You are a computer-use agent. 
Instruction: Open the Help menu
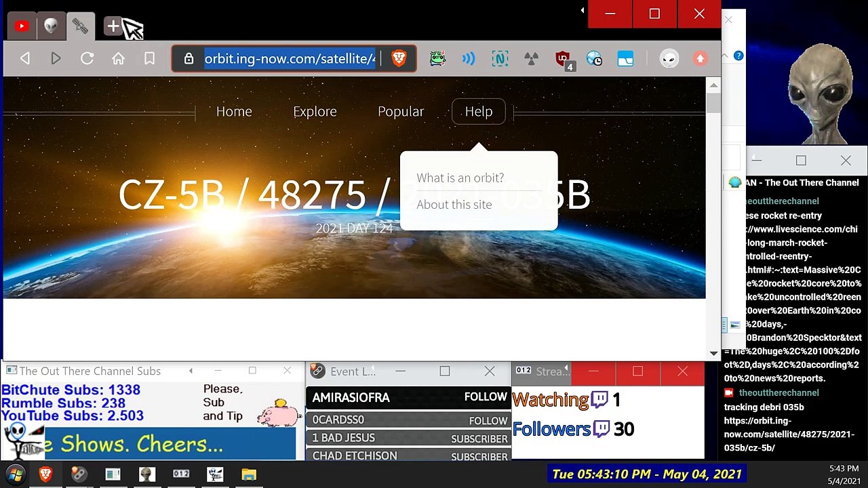(x=479, y=111)
